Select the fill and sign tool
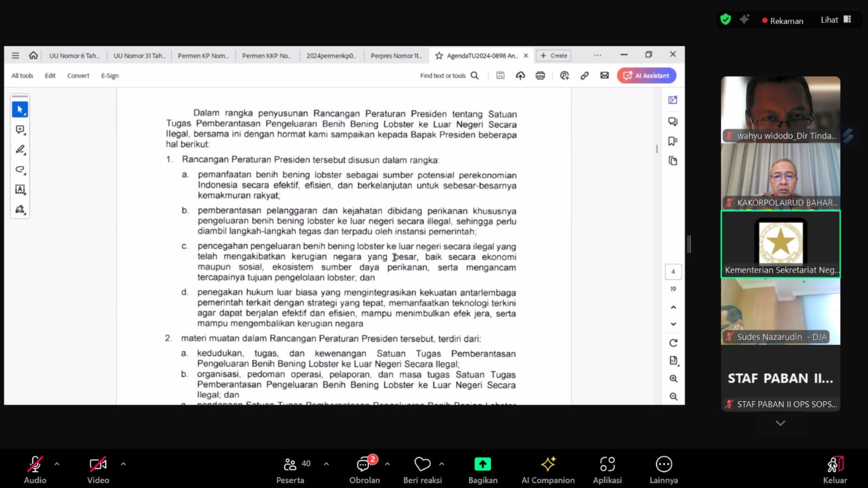This screenshot has height=488, width=868. 20,209
